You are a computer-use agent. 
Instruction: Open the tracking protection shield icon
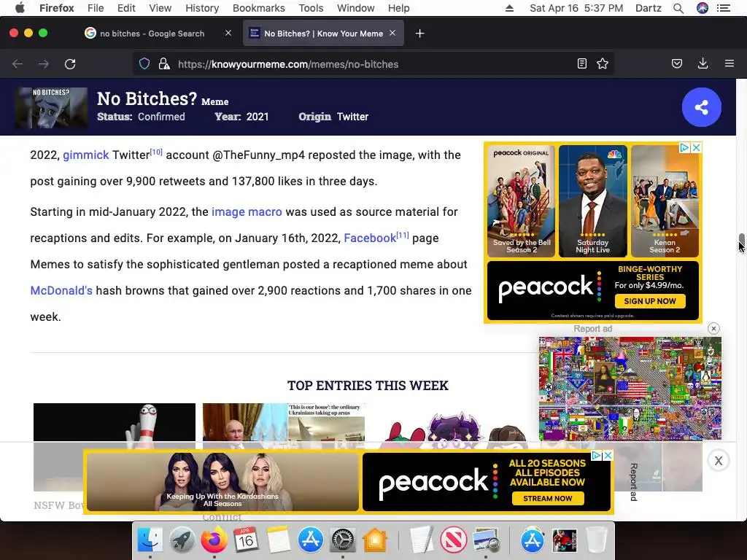(144, 64)
